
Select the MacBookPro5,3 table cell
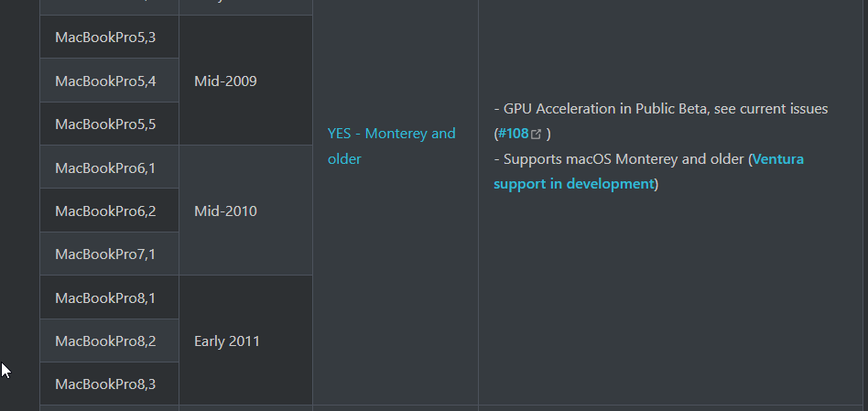[x=105, y=38]
